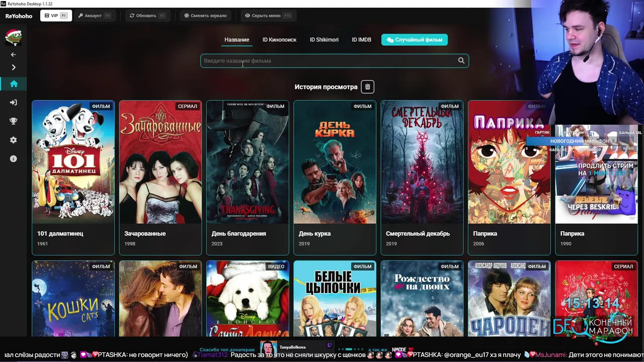Click the search magnifier icon
This screenshot has height=362, width=644.
pyautogui.click(x=461, y=61)
